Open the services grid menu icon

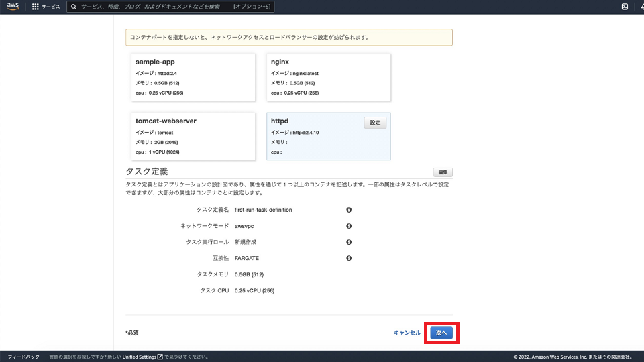[x=36, y=7]
